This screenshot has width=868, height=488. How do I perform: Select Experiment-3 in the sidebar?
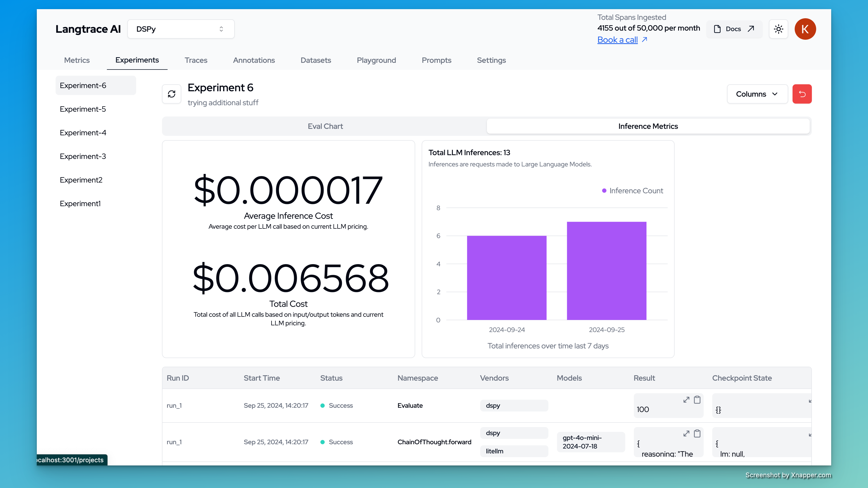tap(82, 156)
